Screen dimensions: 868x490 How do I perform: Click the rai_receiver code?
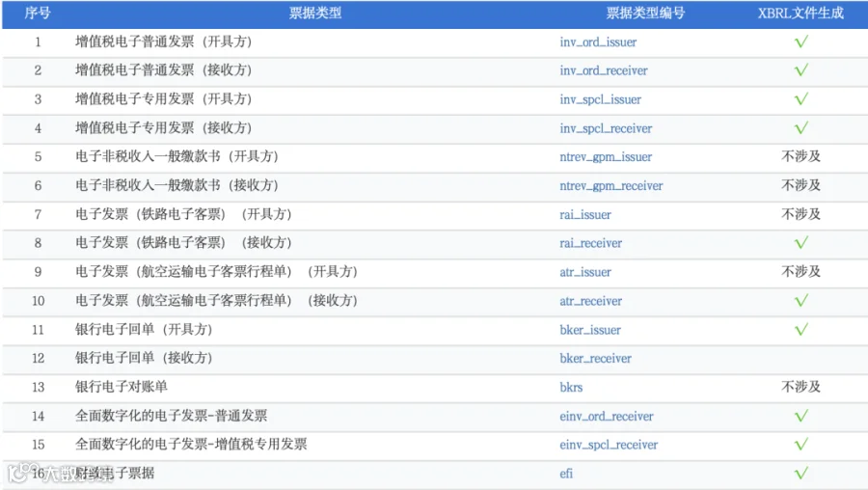tap(590, 243)
